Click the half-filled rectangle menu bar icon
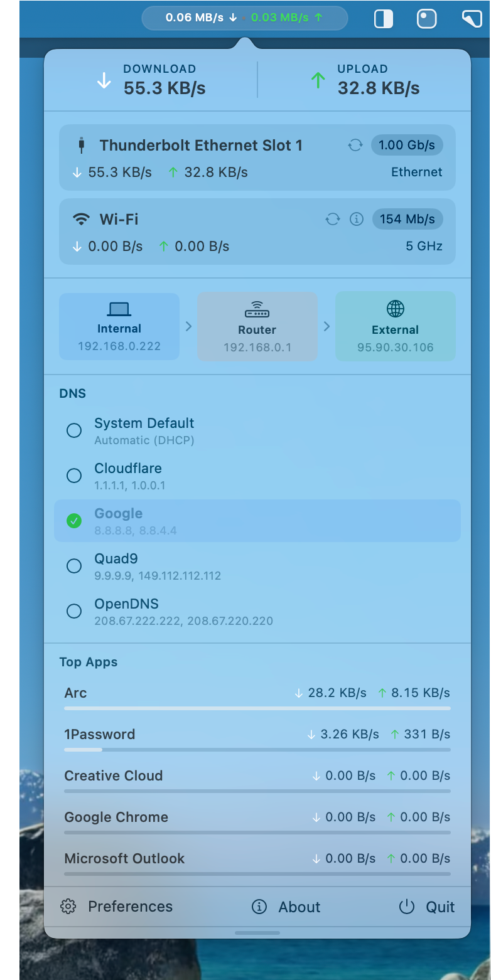The image size is (491, 980). (x=384, y=18)
